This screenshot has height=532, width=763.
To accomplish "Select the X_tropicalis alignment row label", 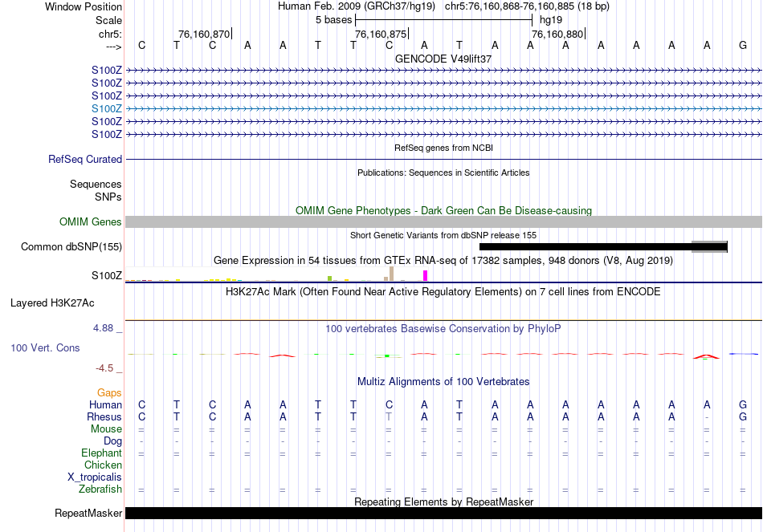I will click(x=95, y=477).
